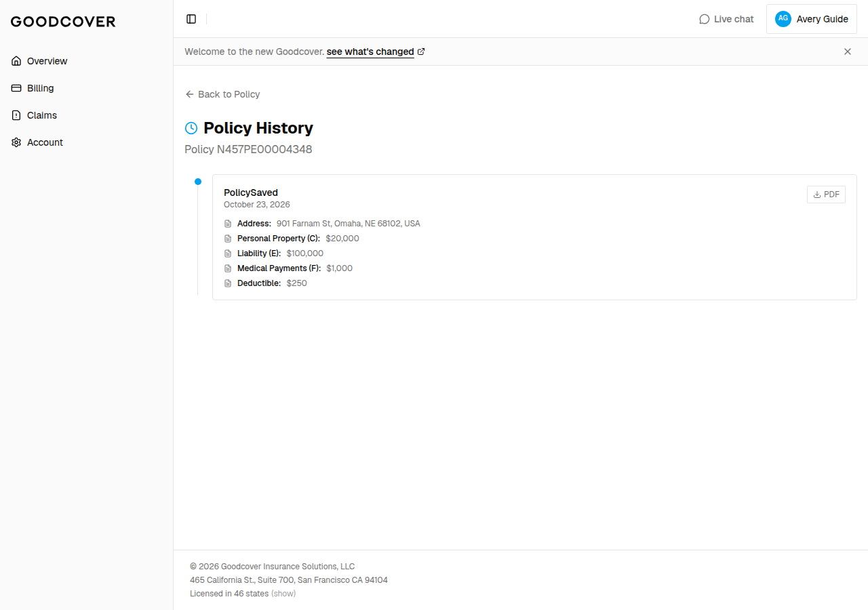This screenshot has height=610, width=868.
Task: Click the Overview home icon
Action: click(x=16, y=61)
